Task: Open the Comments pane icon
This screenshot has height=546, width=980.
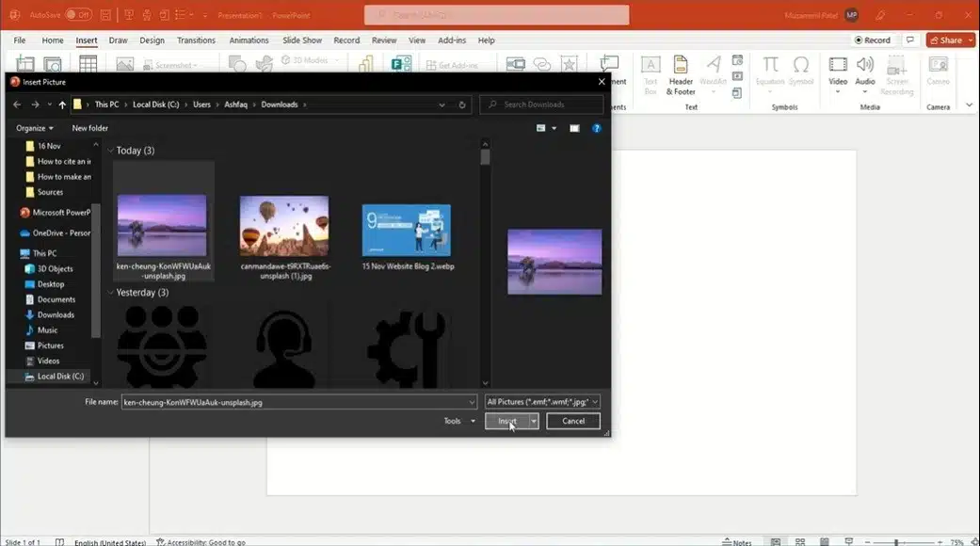Action: coord(909,40)
